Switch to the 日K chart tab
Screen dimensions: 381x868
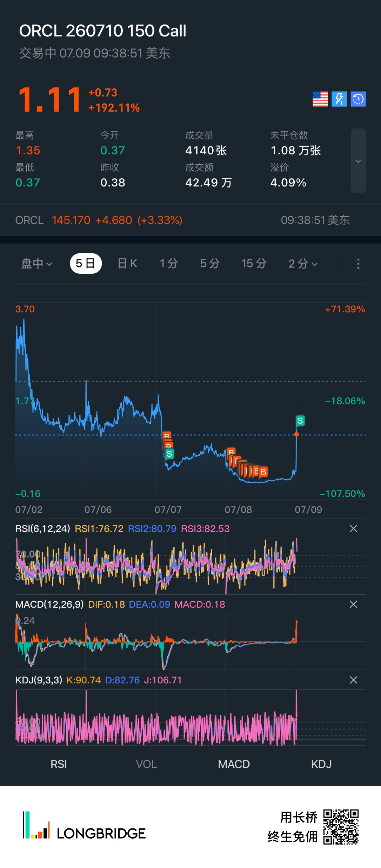tap(127, 264)
